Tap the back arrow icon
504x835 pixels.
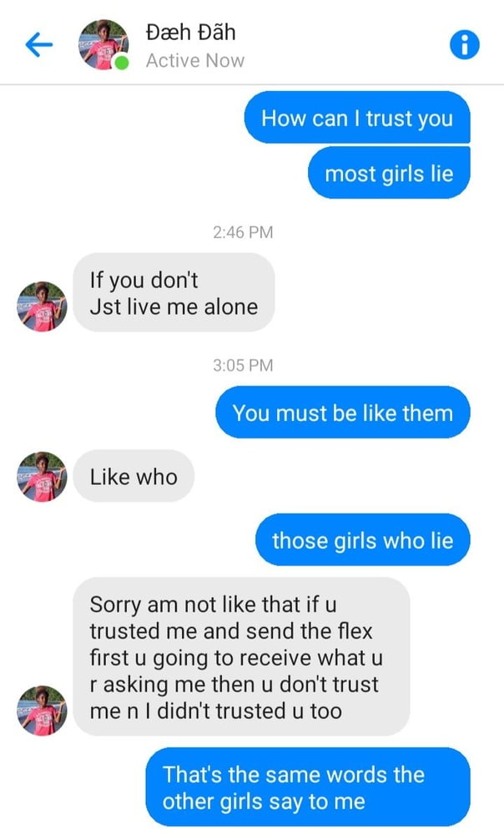pos(39,45)
